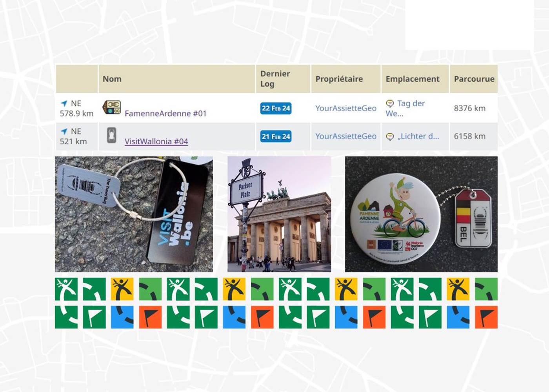Open the Brandenburg Gate Pariser Platz photo
This screenshot has height=392, width=549.
click(279, 214)
